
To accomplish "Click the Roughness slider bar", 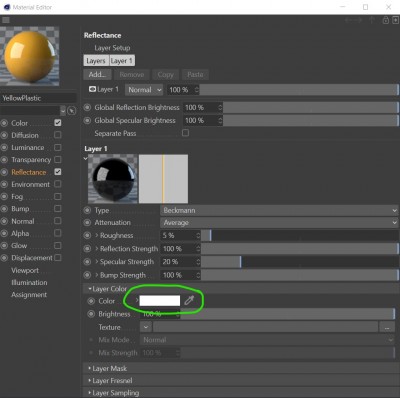I will tap(300, 235).
